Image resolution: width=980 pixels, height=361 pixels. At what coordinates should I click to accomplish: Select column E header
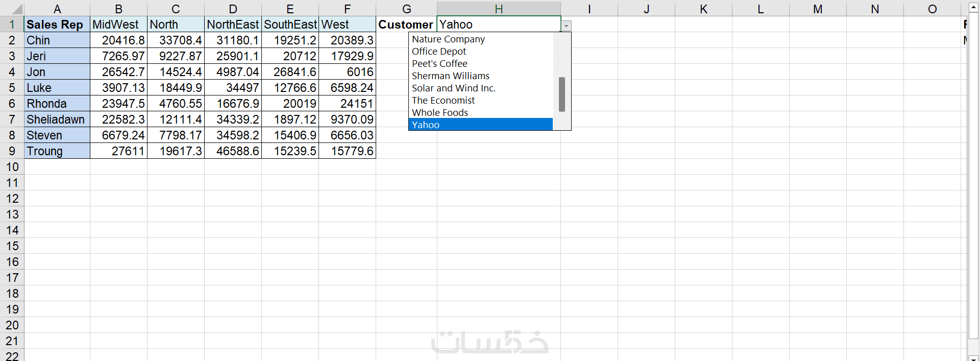click(x=290, y=9)
